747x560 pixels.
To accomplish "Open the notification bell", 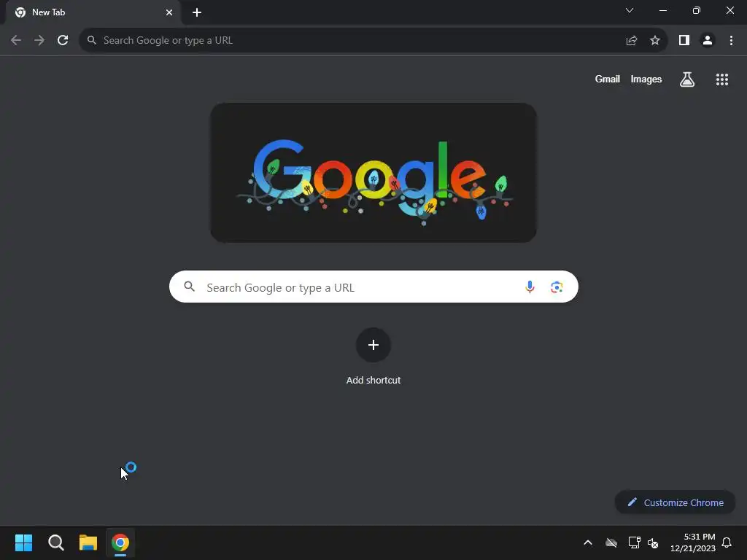I will tap(727, 542).
